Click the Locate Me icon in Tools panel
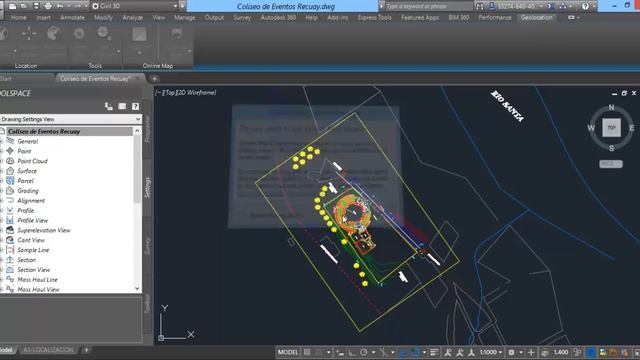This screenshot has width=640, height=360. [79, 34]
